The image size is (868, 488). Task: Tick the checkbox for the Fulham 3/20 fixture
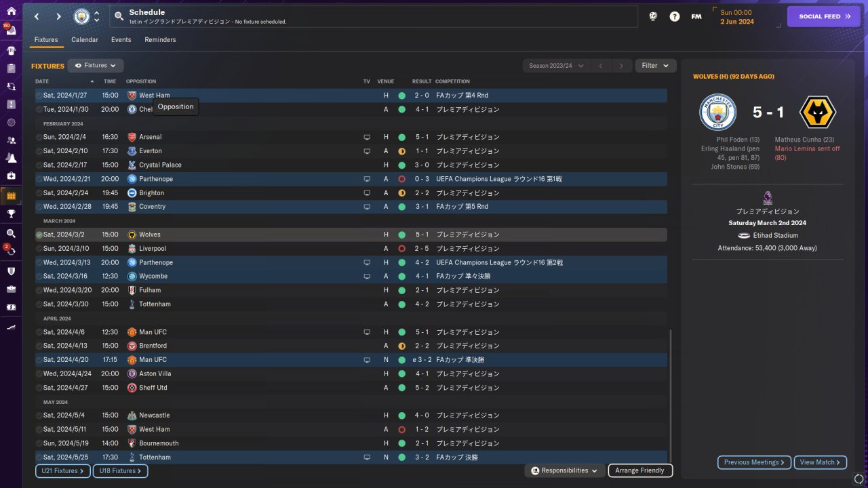click(x=39, y=290)
